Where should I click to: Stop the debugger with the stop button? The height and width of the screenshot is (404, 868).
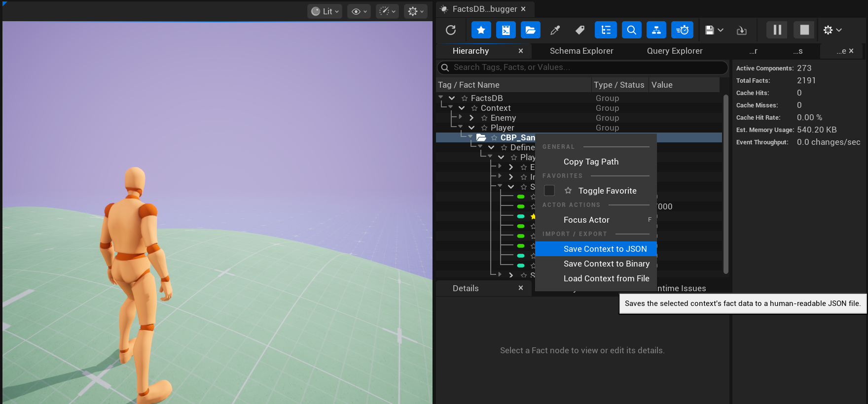(x=804, y=30)
